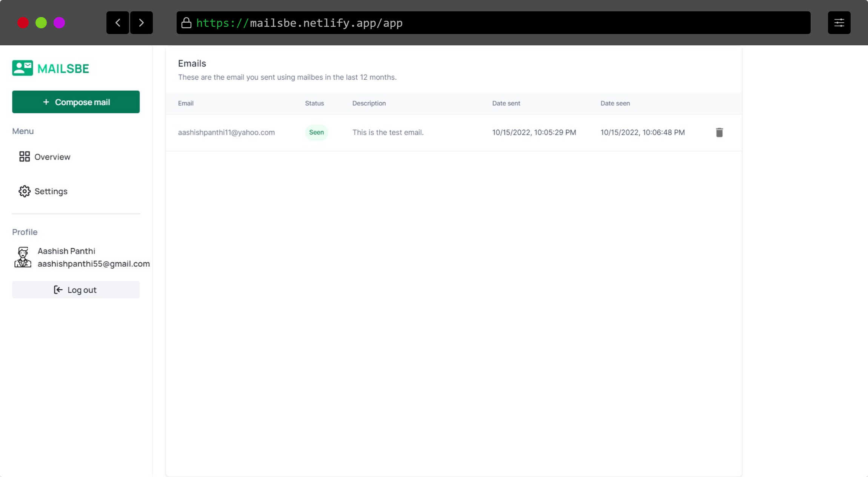Open the browser sliders settings icon
Viewport: 868px width, 477px height.
[839, 23]
